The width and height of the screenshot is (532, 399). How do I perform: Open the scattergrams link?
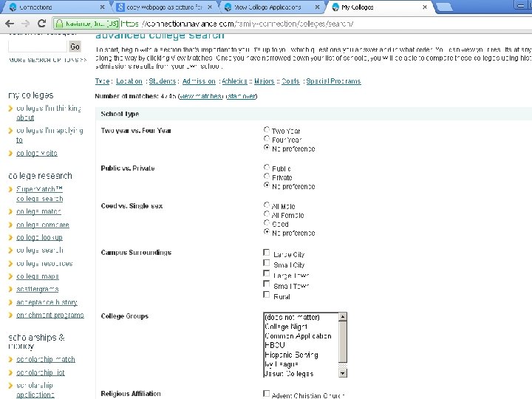(x=38, y=289)
